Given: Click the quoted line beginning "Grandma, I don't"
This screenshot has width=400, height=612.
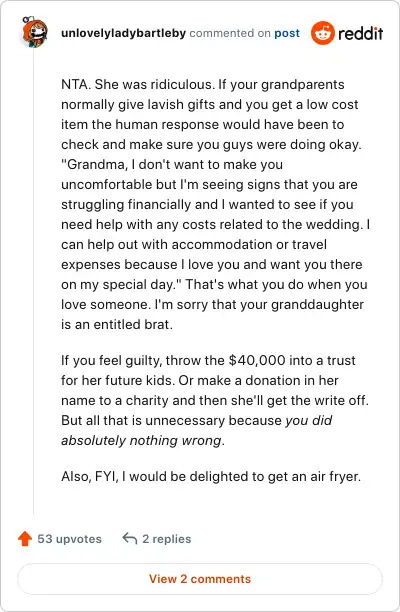Looking at the screenshot, I should tap(172, 164).
